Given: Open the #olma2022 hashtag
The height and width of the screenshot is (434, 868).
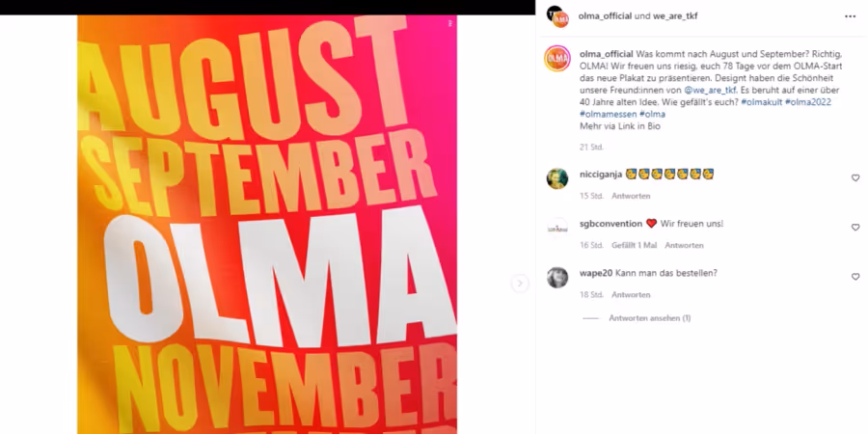Looking at the screenshot, I should pyautogui.click(x=807, y=102).
